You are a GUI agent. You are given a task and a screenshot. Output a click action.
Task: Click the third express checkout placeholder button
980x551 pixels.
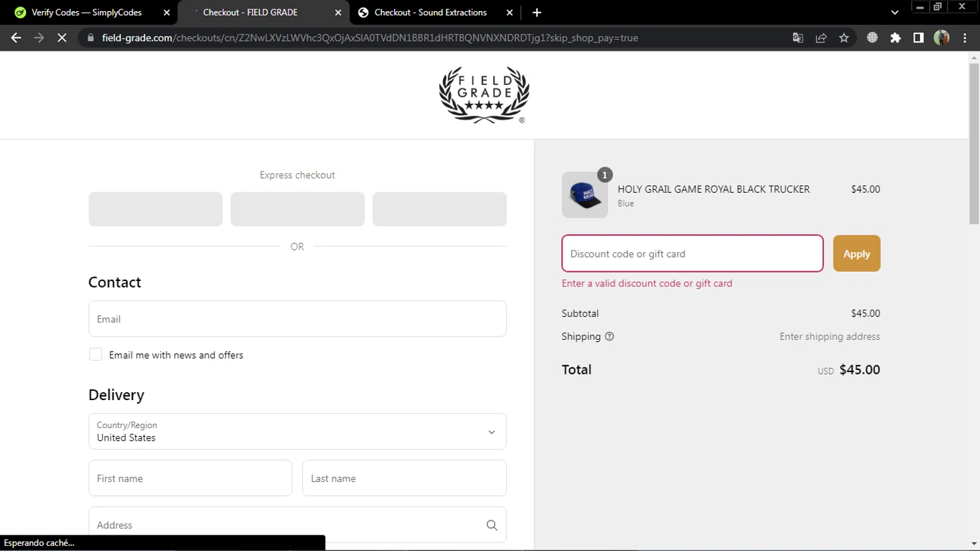[x=440, y=209]
